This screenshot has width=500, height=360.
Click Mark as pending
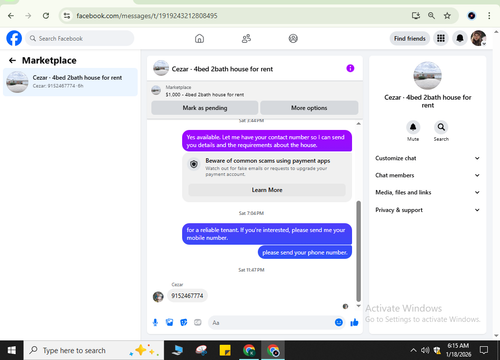coord(205,108)
